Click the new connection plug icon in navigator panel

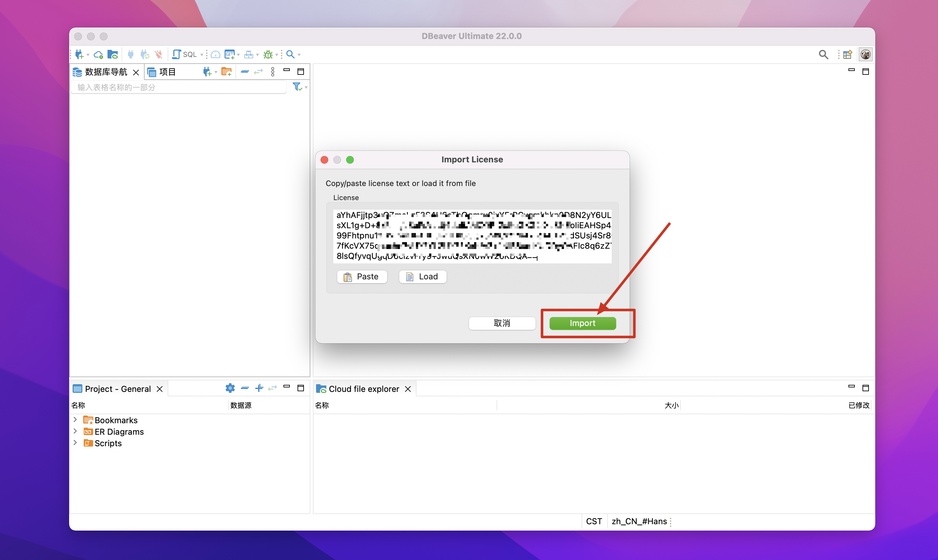pos(207,72)
